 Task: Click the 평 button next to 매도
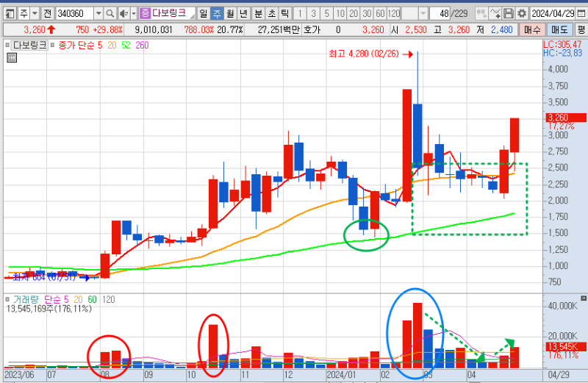581,29
